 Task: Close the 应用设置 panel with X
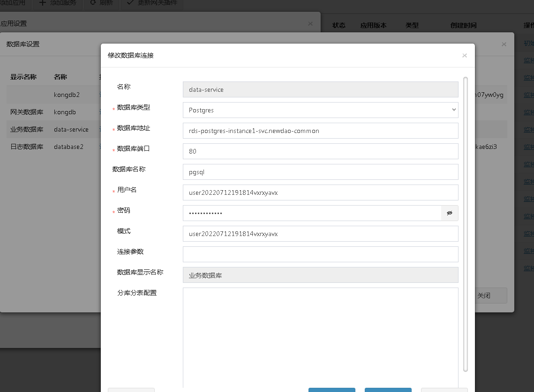(310, 23)
